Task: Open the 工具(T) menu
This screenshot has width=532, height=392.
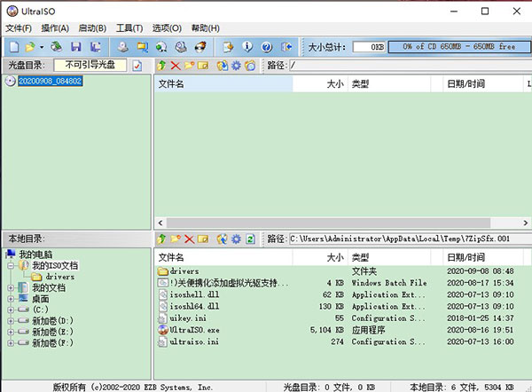Action: [x=129, y=28]
